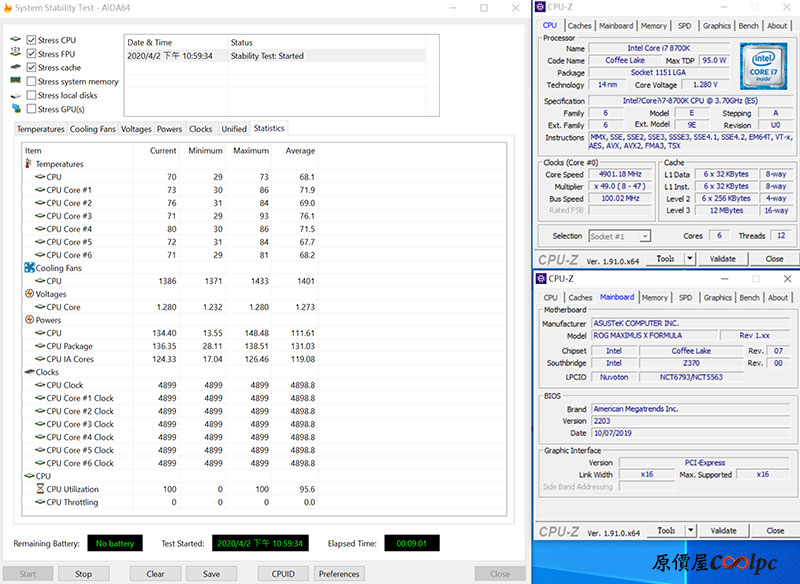Open Memory tab in CPU-Z mainboard window
This screenshot has width=800, height=584.
pyautogui.click(x=655, y=297)
